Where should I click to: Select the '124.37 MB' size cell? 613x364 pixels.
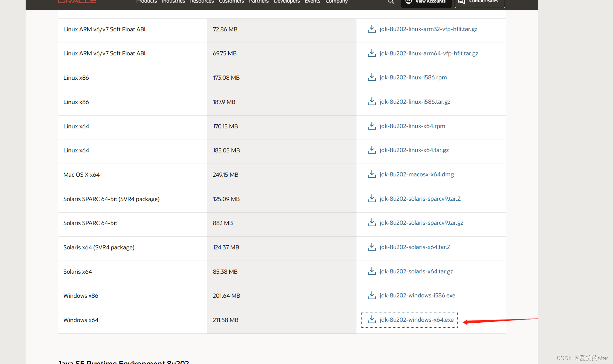coord(282,248)
